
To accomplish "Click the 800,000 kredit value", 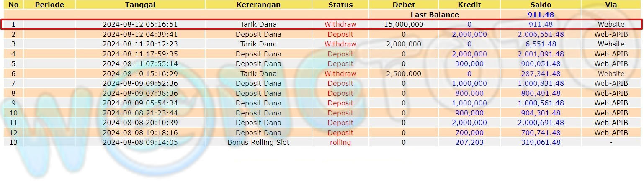I will [469, 93].
